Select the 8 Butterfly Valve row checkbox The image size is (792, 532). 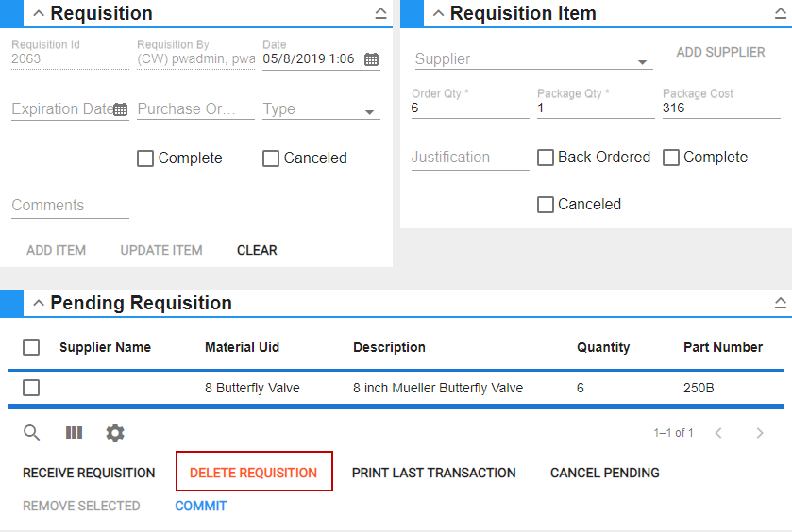31,388
